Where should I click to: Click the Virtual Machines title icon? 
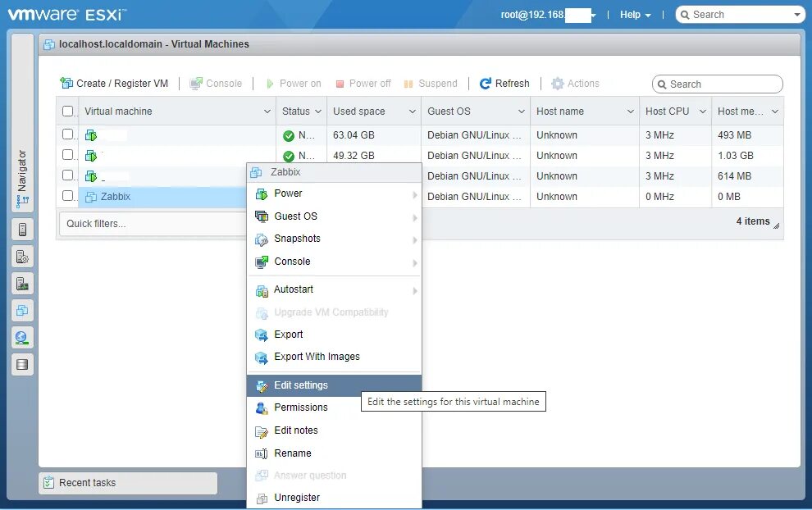[x=49, y=44]
